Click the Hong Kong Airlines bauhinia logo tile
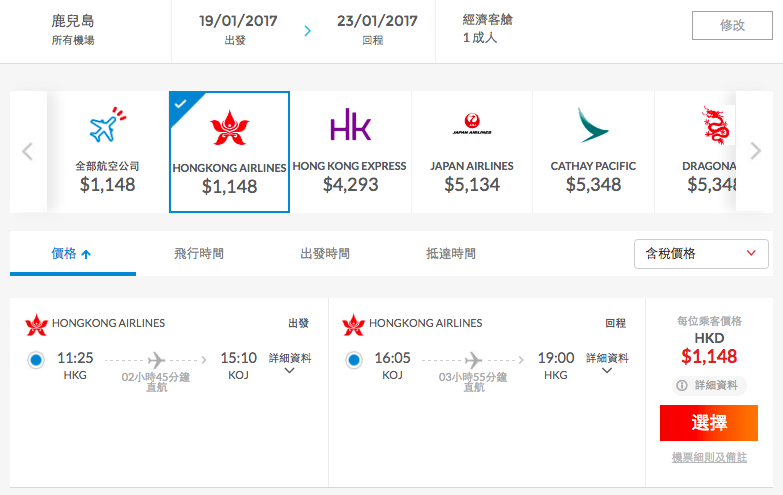 click(229, 128)
